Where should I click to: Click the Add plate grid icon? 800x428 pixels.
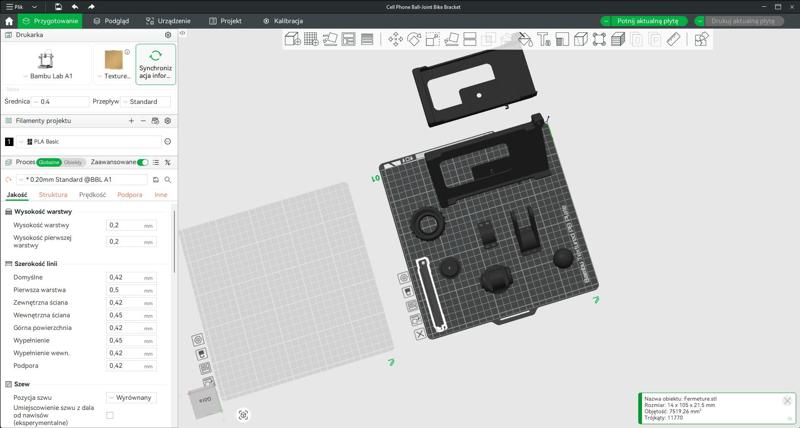pos(311,40)
